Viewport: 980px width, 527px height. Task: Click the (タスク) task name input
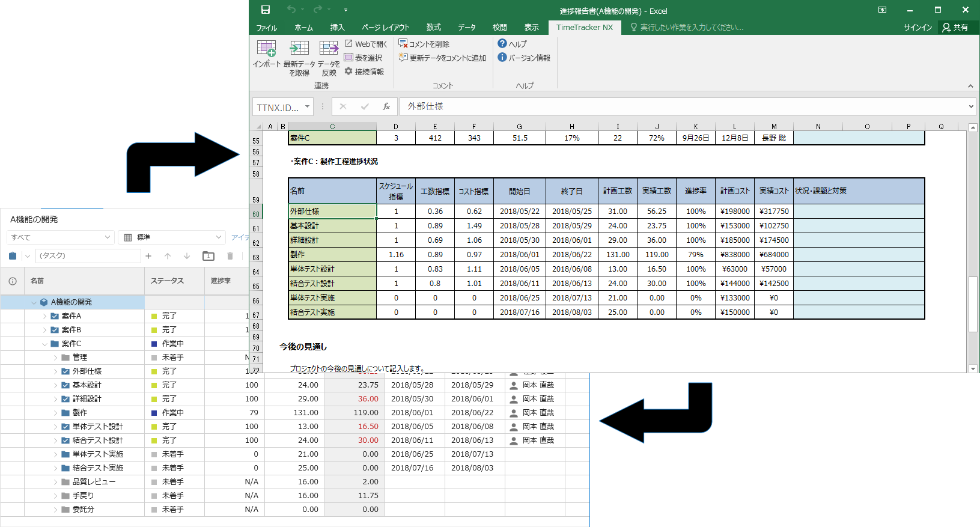tap(88, 256)
